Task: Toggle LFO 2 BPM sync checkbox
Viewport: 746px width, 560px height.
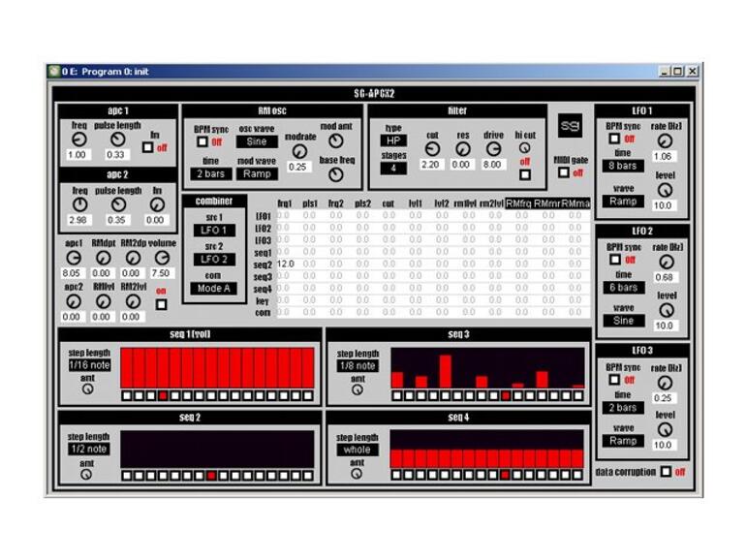Action: click(x=615, y=260)
